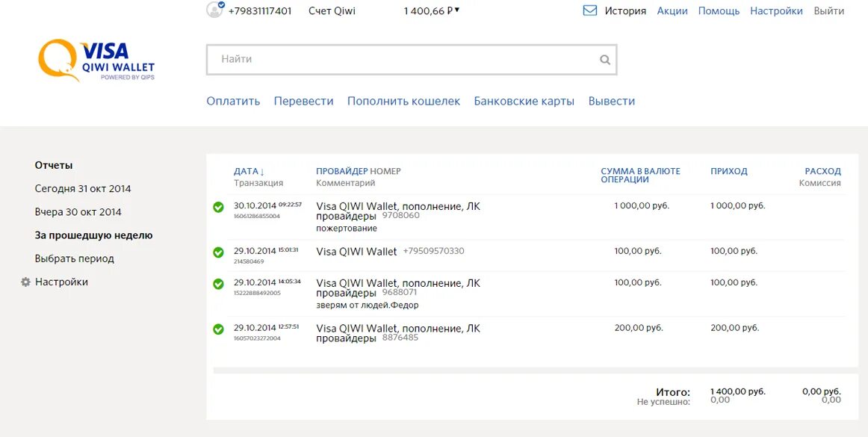Select report Сегодня 31 окт 2014
The height and width of the screenshot is (437, 868).
coord(83,189)
